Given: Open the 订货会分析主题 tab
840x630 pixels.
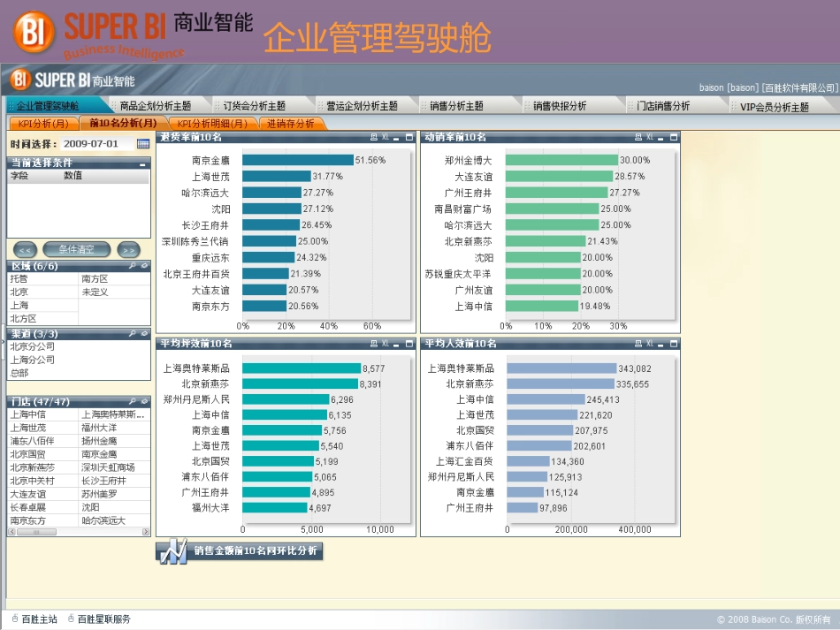Looking at the screenshot, I should [x=255, y=106].
